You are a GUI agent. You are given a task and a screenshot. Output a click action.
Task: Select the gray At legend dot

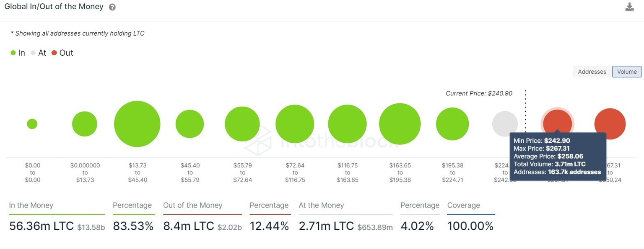point(32,53)
